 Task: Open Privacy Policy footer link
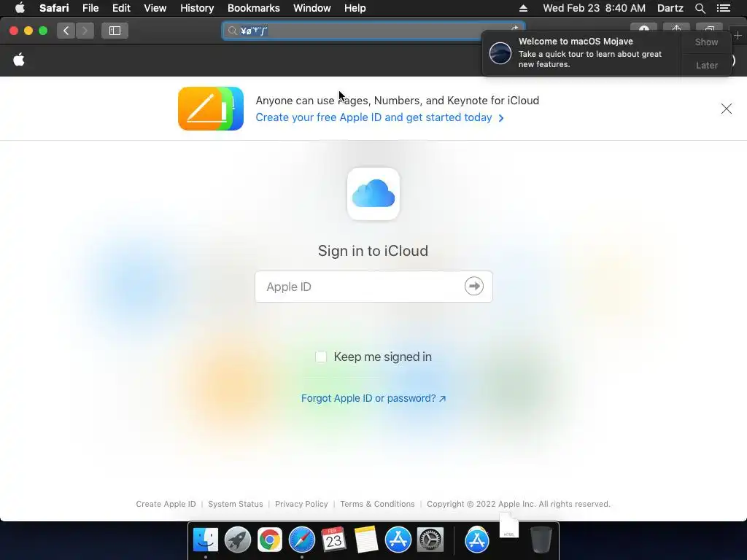click(301, 504)
